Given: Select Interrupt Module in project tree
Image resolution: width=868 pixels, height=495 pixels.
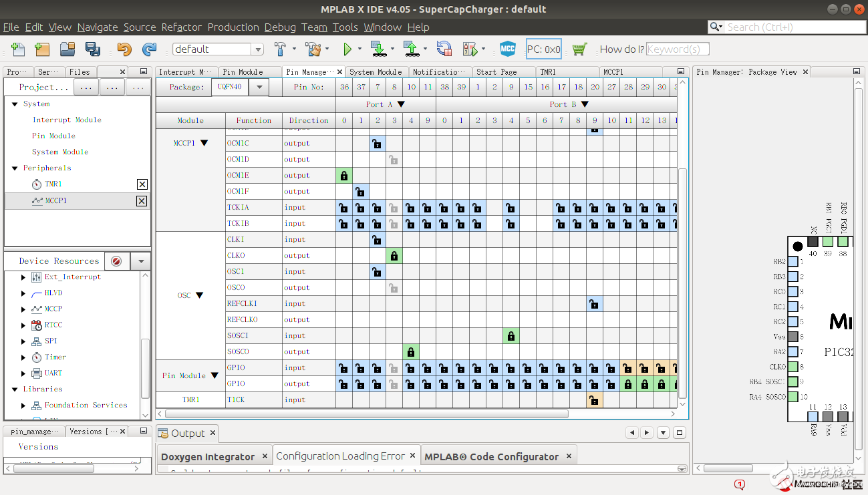Looking at the screenshot, I should [x=67, y=120].
